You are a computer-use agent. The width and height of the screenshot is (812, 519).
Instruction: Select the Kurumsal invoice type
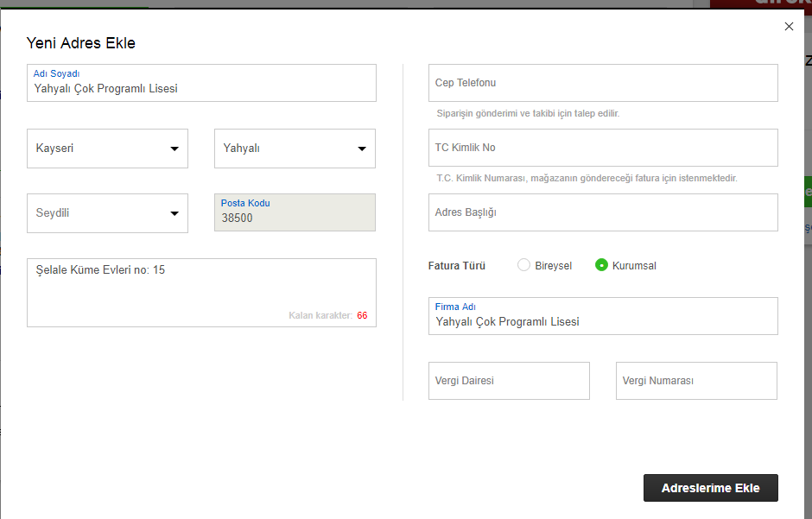pyautogui.click(x=602, y=265)
